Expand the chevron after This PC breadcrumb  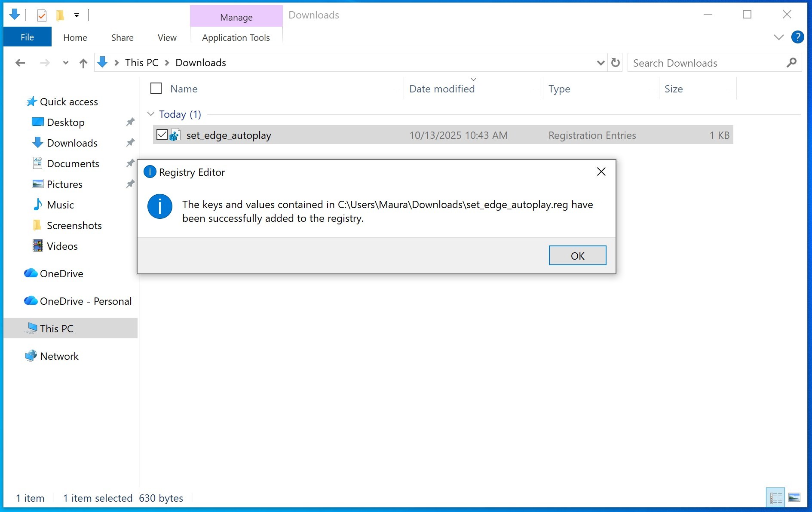[x=167, y=63]
